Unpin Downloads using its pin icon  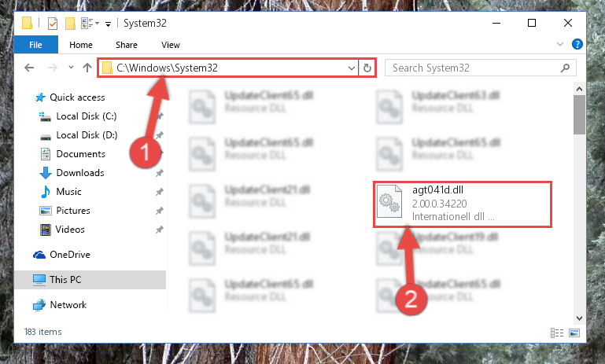(159, 173)
